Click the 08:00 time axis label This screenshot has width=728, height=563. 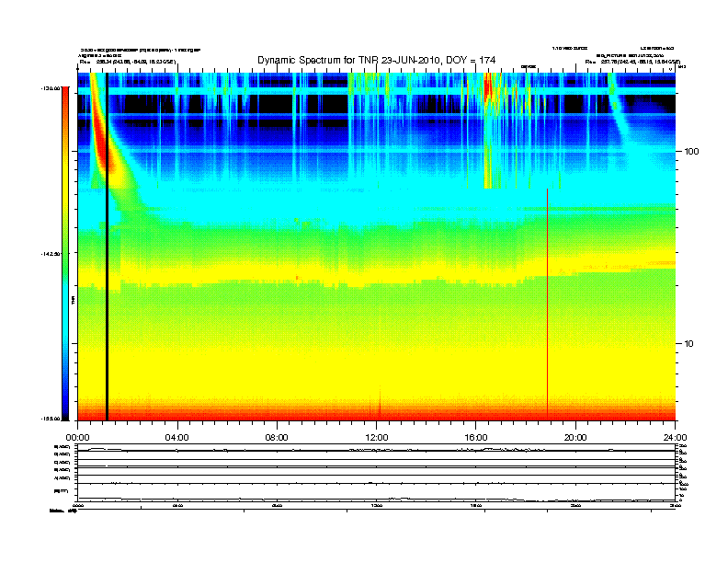[277, 438]
